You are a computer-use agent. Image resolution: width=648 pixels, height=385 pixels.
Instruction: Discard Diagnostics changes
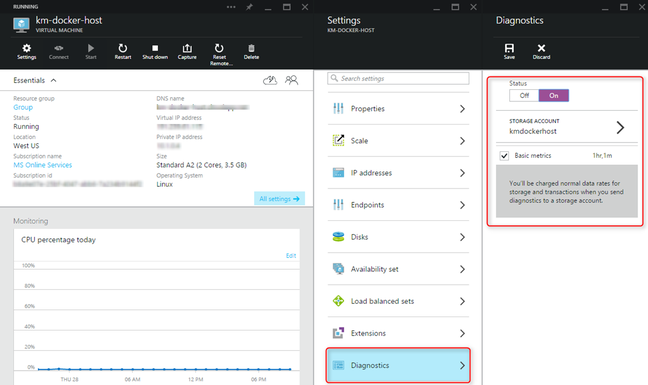(x=541, y=52)
